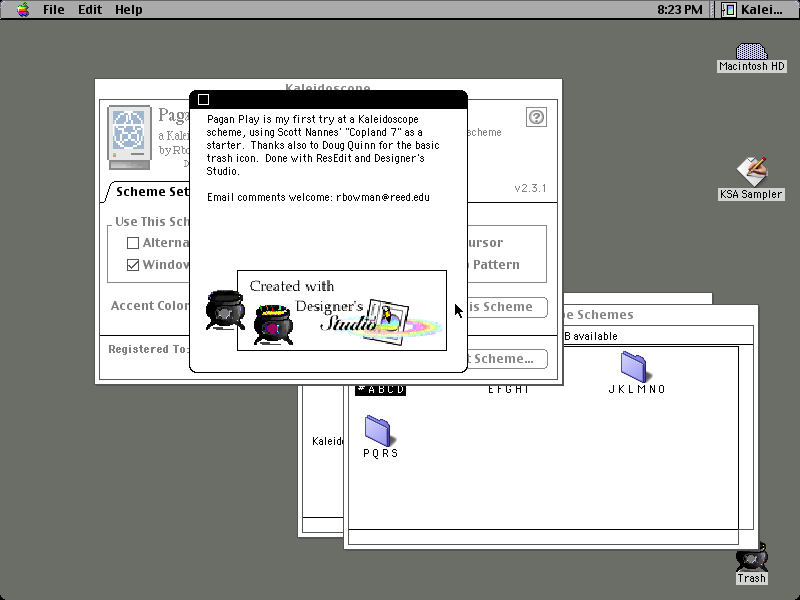
Task: Click the Created with Designer's Studio banner
Action: click(342, 311)
